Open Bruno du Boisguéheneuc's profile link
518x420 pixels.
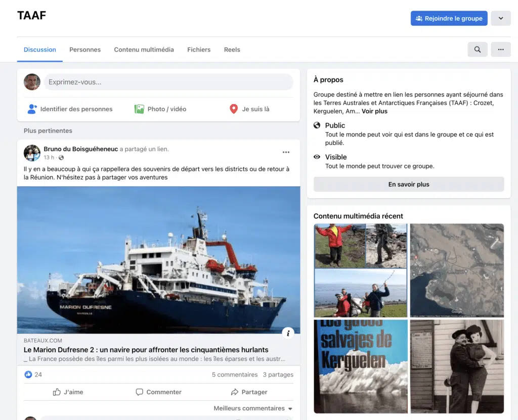tap(81, 149)
